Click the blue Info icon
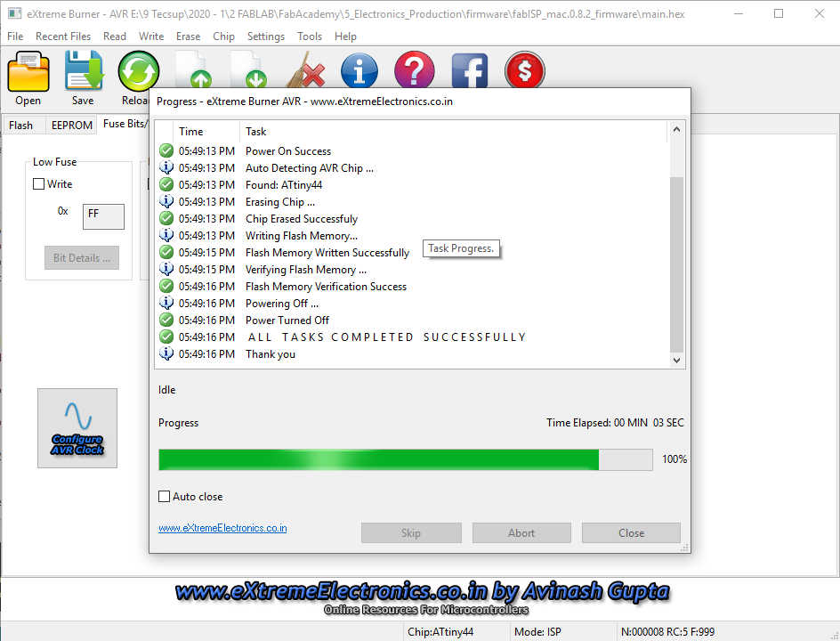This screenshot has height=641, width=840. tap(359, 70)
